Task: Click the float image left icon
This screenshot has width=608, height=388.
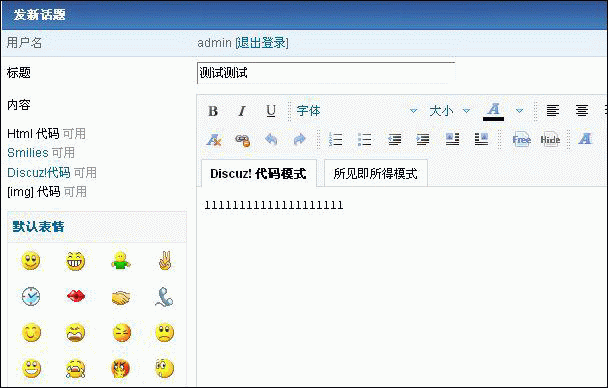Action: coord(453,139)
